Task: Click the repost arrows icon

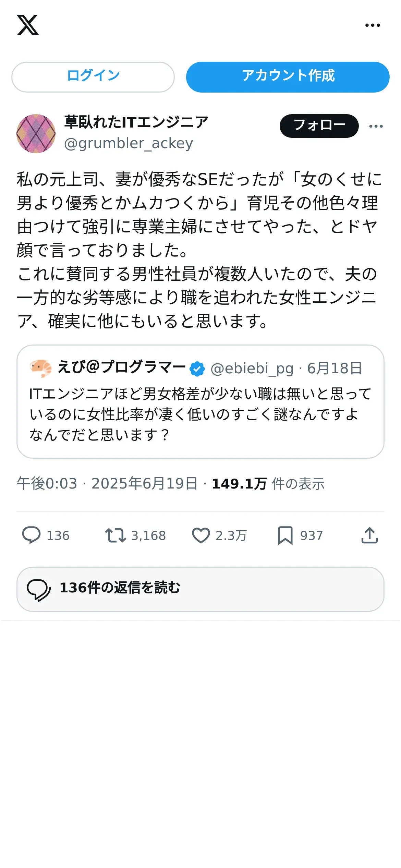Action: (116, 535)
